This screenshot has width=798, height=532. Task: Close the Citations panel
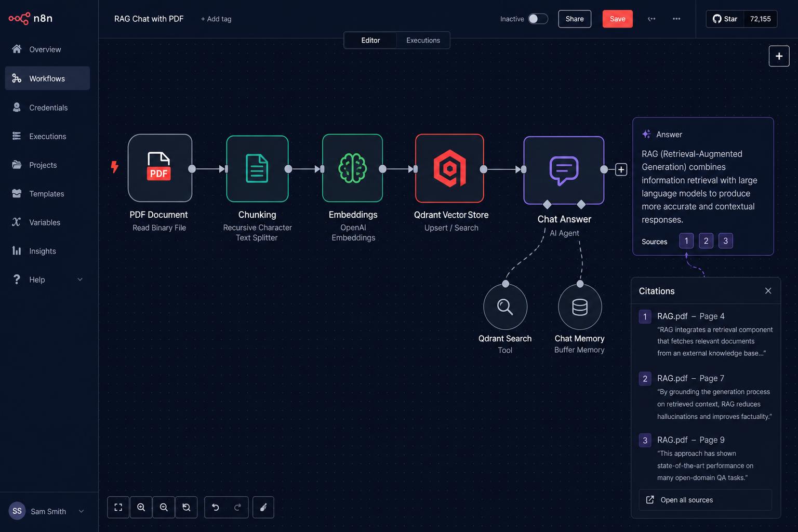[768, 291]
